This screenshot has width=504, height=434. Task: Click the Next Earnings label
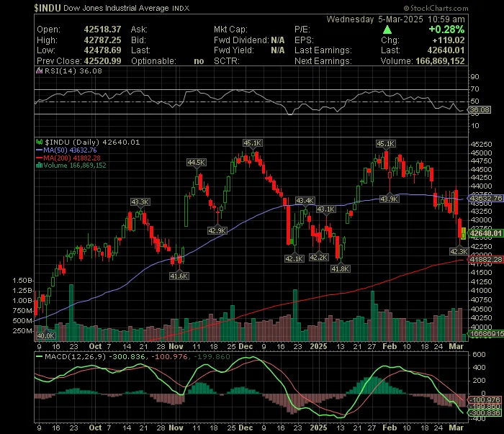click(x=323, y=61)
